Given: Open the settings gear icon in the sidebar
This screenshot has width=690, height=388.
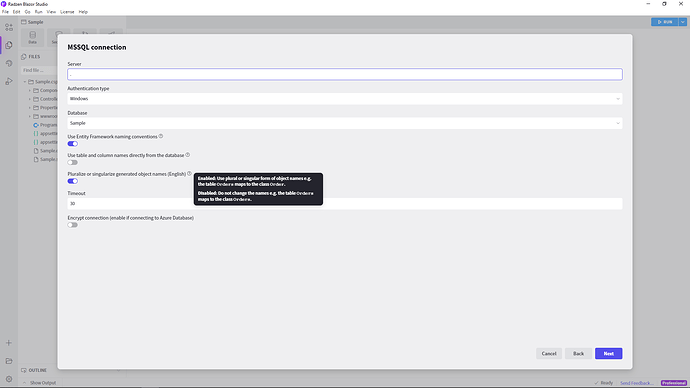Looking at the screenshot, I should [x=9, y=379].
